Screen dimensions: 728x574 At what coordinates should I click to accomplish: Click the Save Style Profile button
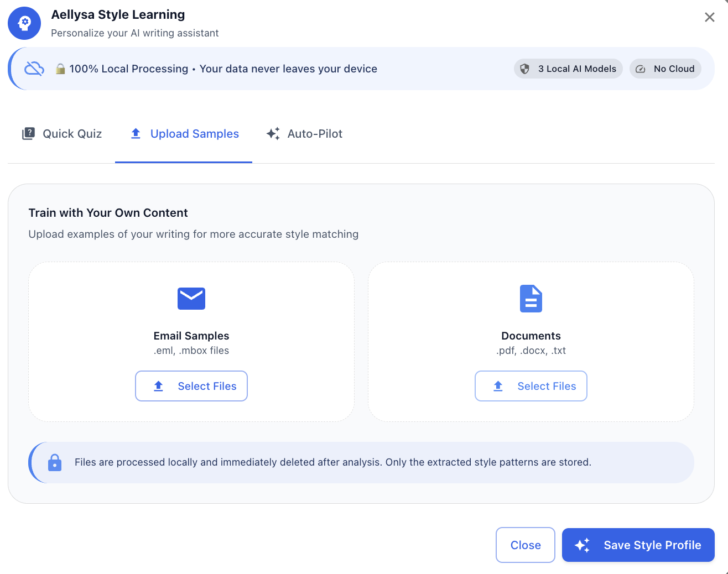[x=638, y=545]
